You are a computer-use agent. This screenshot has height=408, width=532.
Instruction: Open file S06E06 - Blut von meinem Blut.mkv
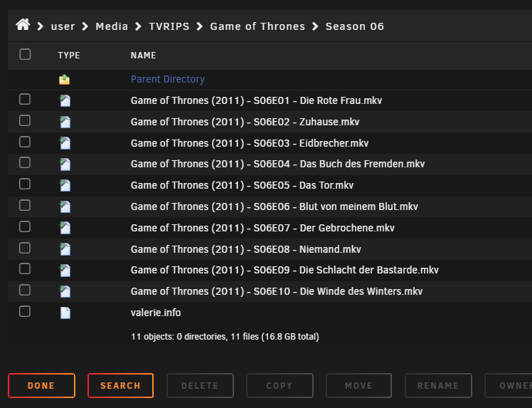274,207
